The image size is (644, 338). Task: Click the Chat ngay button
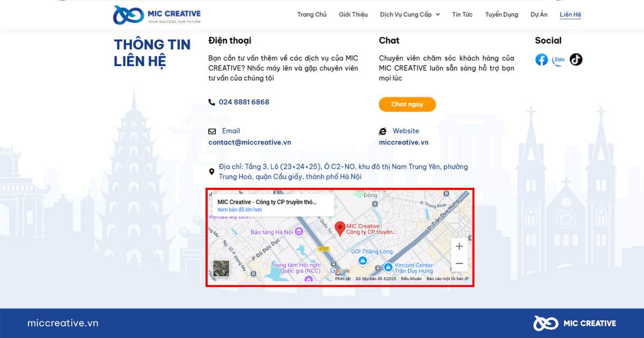[x=407, y=105]
